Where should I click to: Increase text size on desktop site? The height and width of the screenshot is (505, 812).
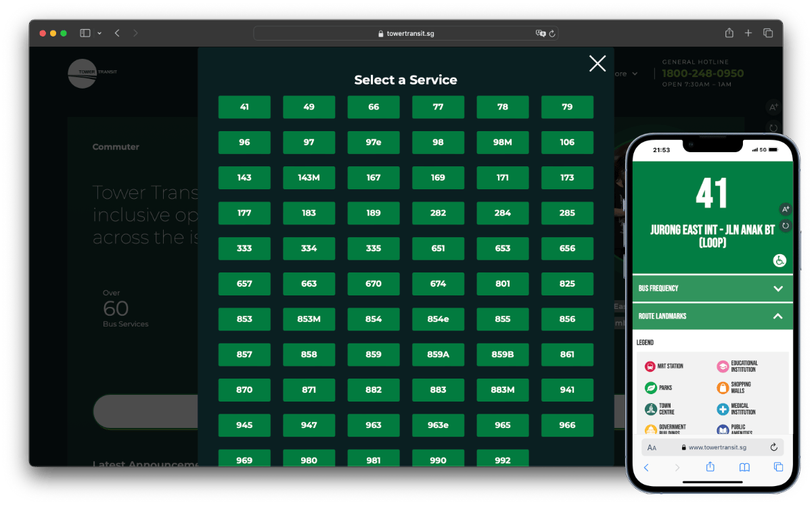[774, 107]
